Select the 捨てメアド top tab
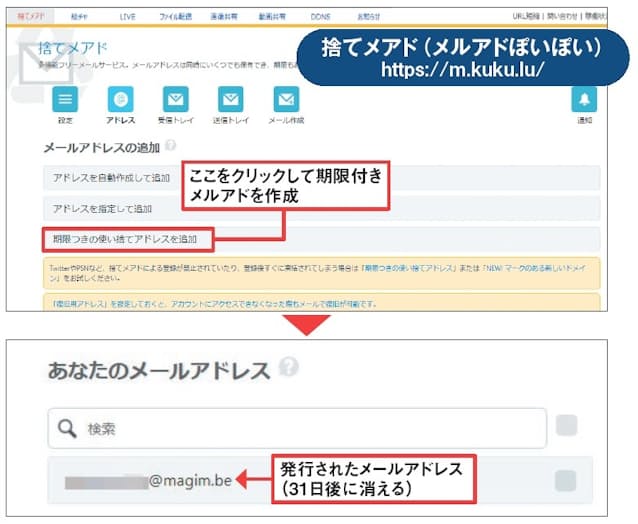The height and width of the screenshot is (524, 638). point(31,17)
